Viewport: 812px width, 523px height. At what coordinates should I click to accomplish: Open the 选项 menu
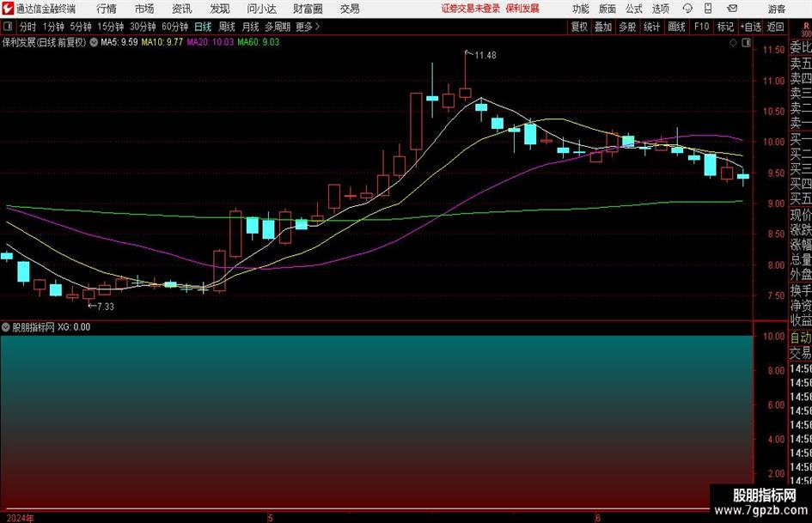coord(660,9)
